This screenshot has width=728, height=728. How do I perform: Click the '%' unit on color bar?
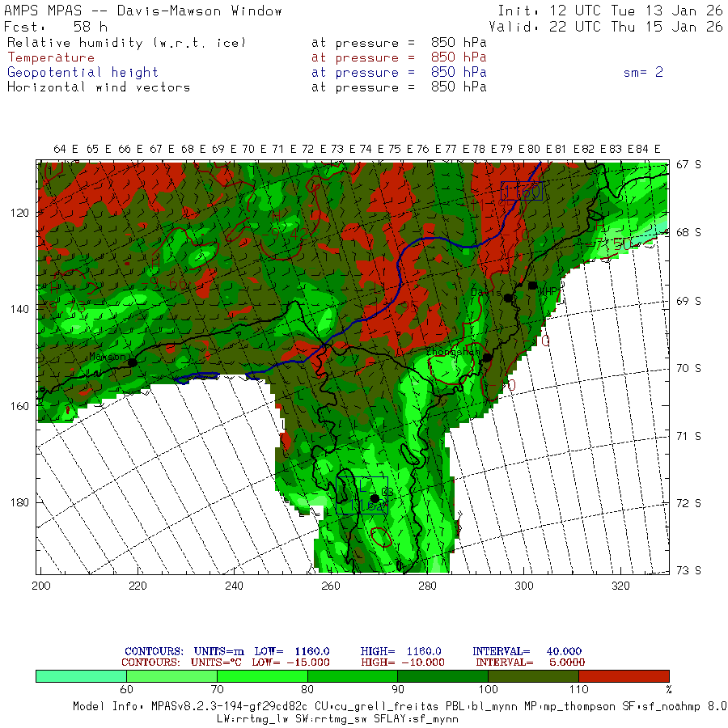669,689
